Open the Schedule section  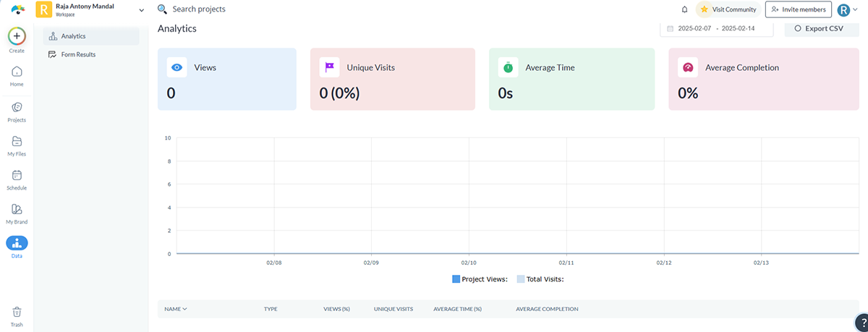(17, 179)
